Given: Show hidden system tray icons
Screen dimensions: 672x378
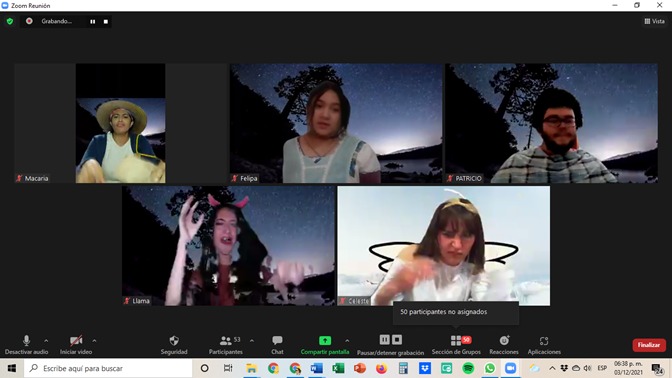Looking at the screenshot, I should point(552,368).
